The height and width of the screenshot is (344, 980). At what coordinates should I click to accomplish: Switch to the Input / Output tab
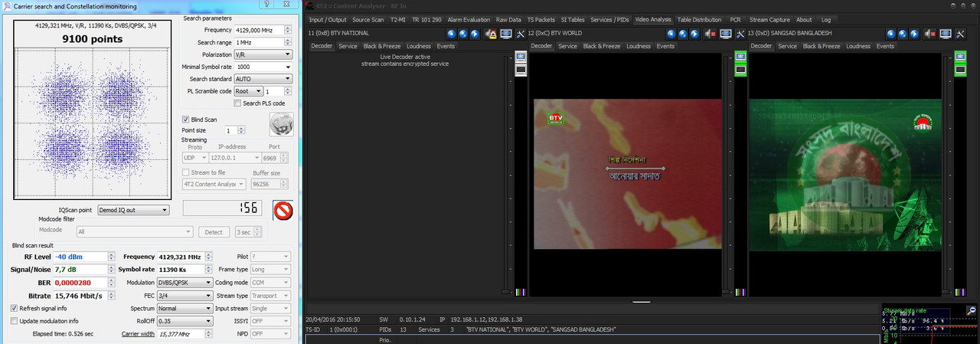[x=327, y=20]
